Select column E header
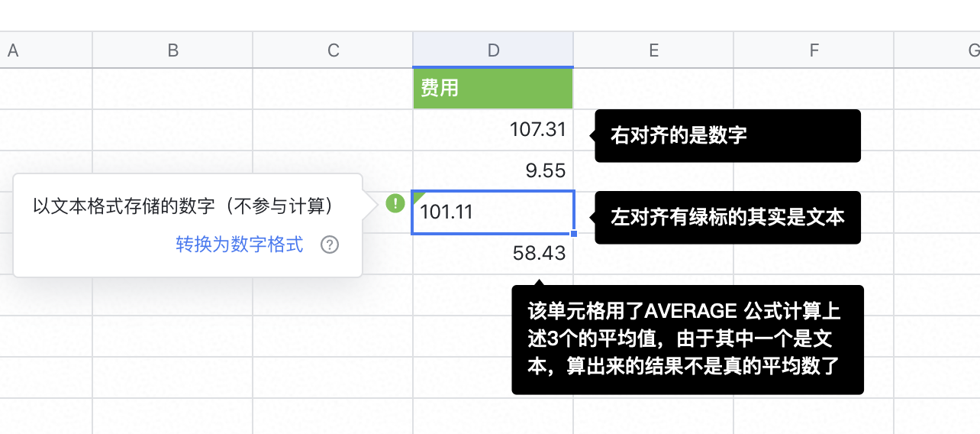Screen dimensions: 980x434 653,50
